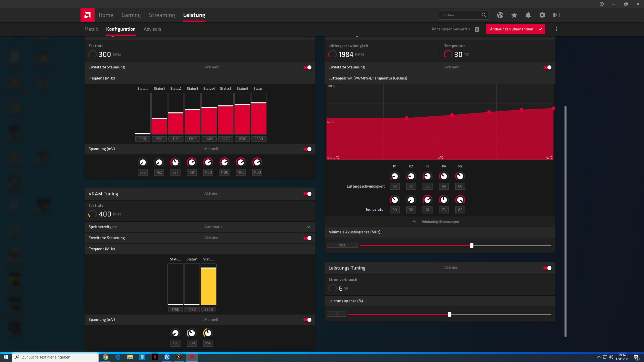This screenshot has width=644, height=362.
Task: Open notifications bell icon
Action: [x=528, y=15]
